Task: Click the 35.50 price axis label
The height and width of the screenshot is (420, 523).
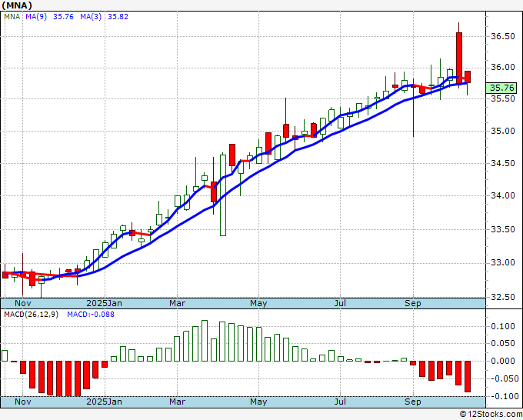Action: tap(503, 98)
